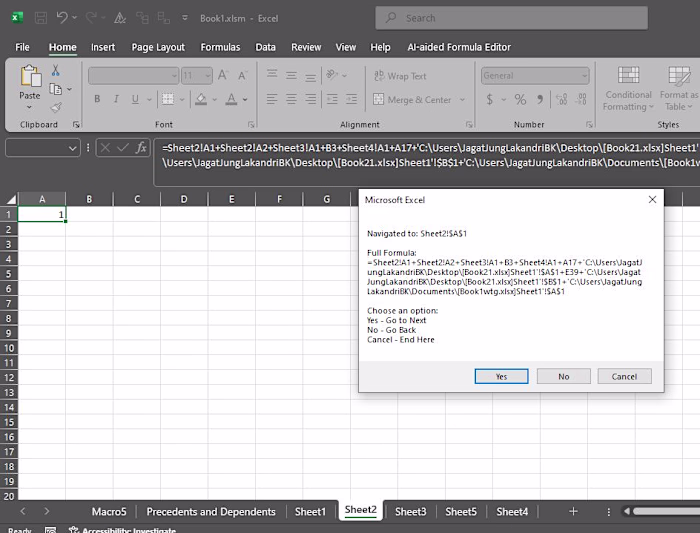Click Yes to go to next
The height and width of the screenshot is (533, 700).
coord(501,376)
